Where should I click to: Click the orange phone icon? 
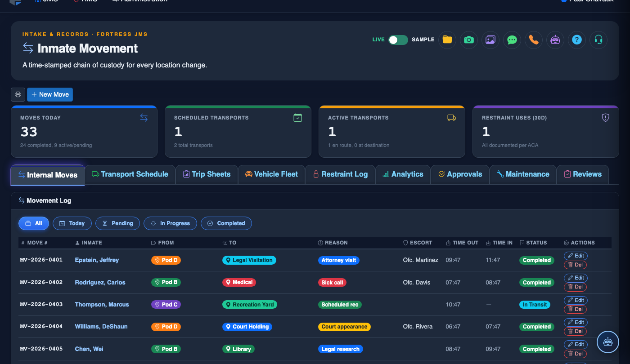click(533, 40)
